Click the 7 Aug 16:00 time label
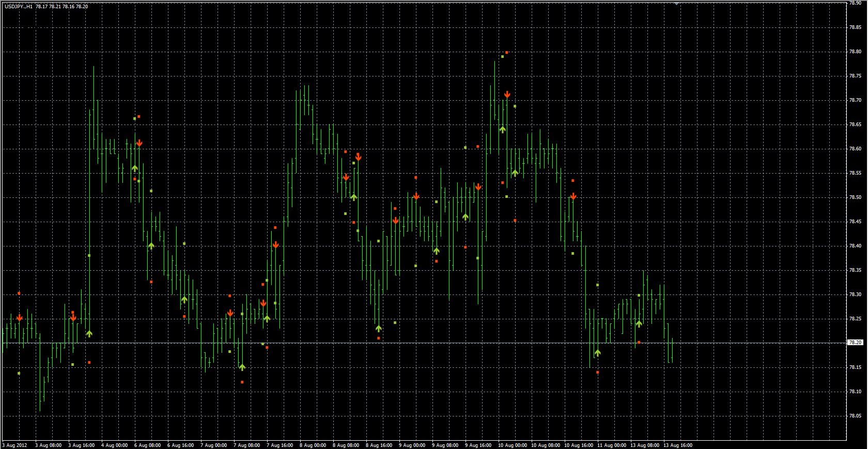The image size is (868, 449). [x=280, y=445]
